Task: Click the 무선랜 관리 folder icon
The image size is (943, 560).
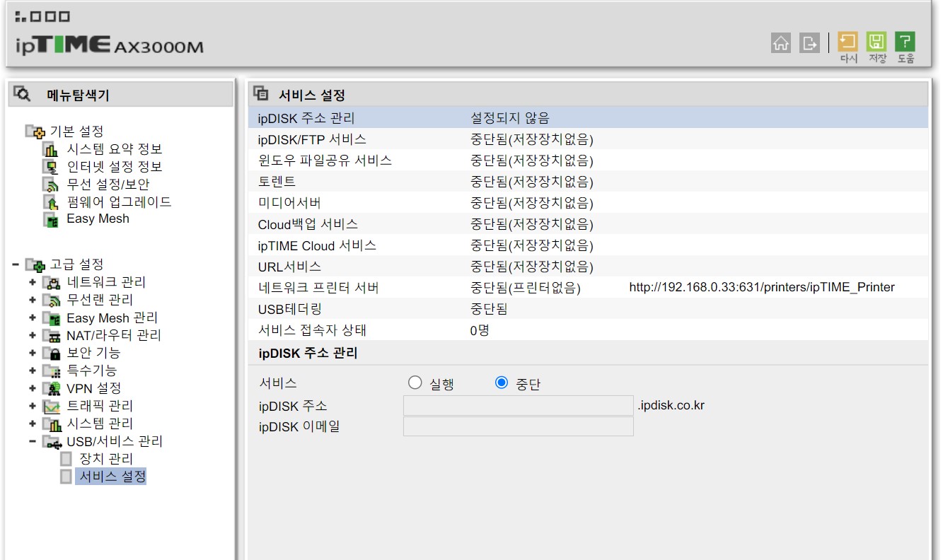Action: point(52,301)
